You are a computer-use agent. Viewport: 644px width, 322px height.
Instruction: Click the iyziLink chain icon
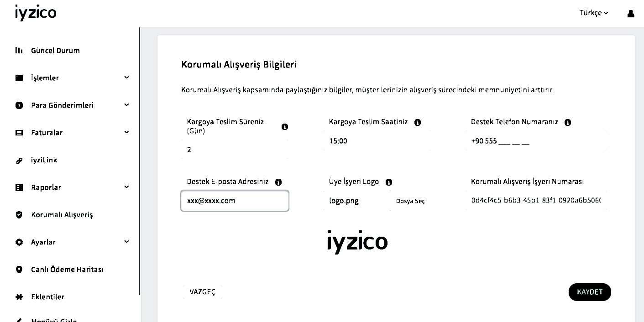point(19,160)
